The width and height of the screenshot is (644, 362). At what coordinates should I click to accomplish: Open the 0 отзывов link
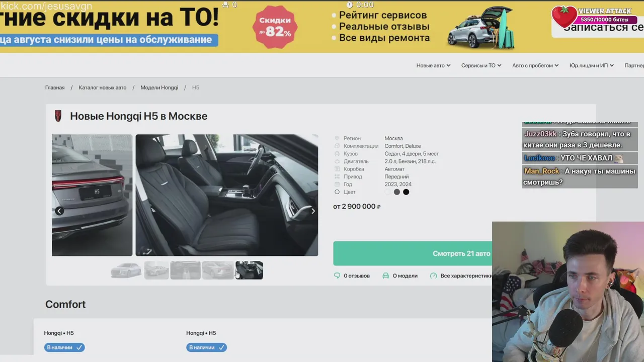[x=352, y=276]
